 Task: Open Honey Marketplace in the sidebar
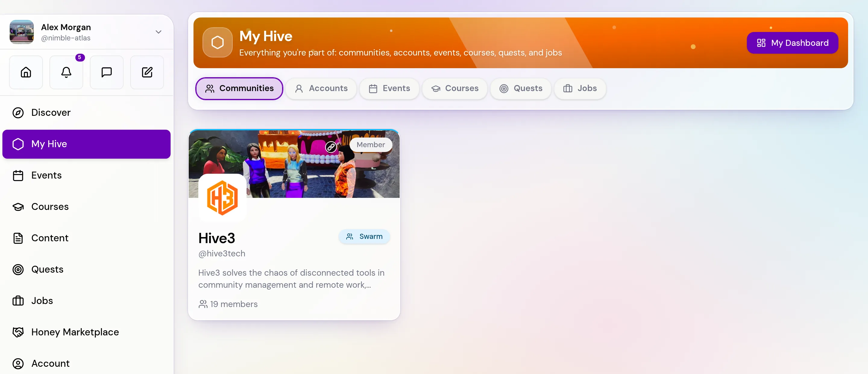click(86, 332)
